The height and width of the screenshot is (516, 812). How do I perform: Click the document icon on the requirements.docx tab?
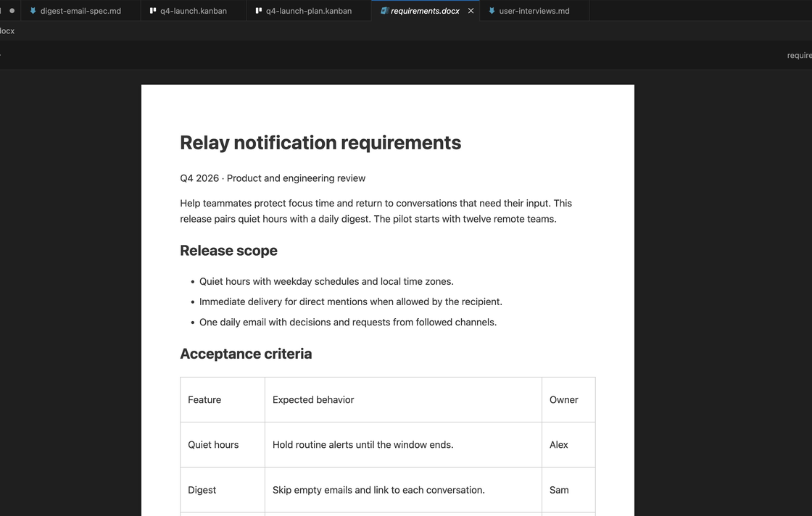(x=384, y=11)
